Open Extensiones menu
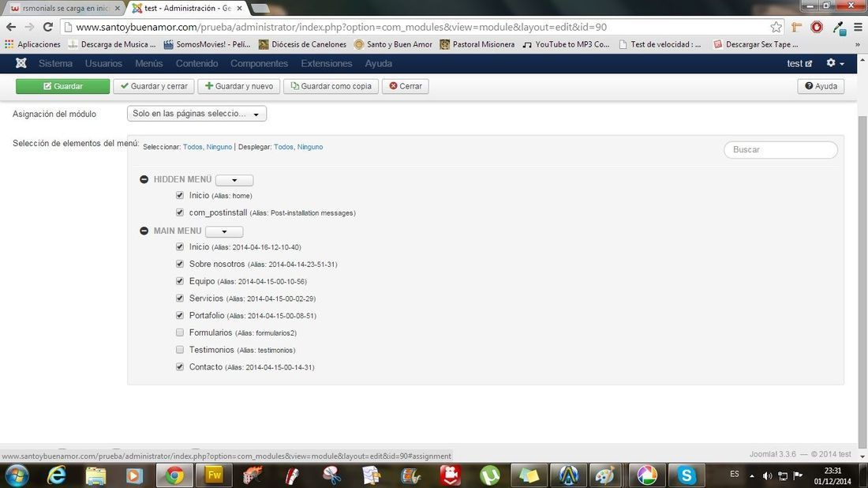 click(x=327, y=63)
